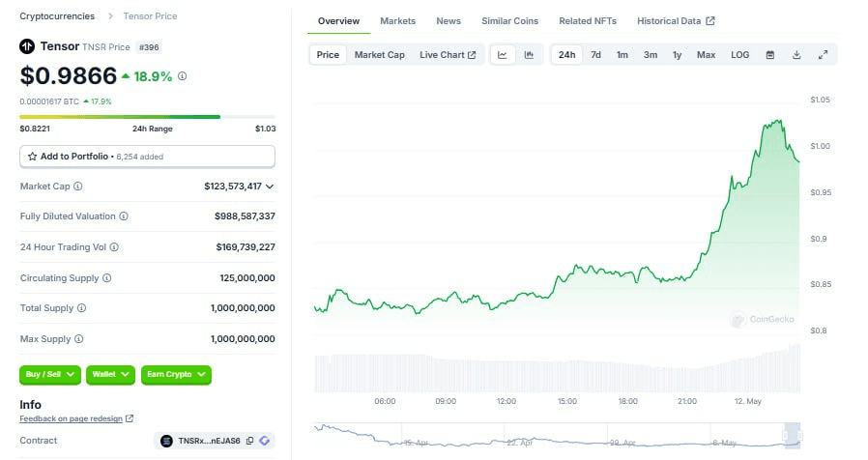The image size is (868, 460).
Task: Toggle LOG scale on chart
Action: [x=740, y=55]
